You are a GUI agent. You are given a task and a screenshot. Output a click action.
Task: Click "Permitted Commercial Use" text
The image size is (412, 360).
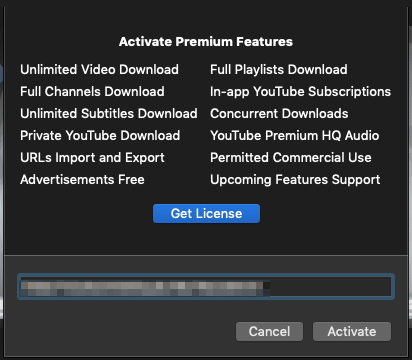(x=291, y=158)
